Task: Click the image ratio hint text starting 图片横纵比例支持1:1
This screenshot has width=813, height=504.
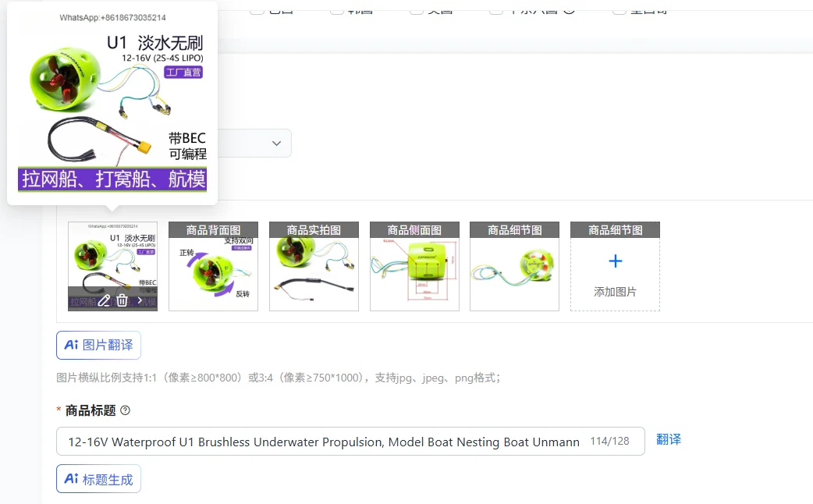Action: coord(279,378)
